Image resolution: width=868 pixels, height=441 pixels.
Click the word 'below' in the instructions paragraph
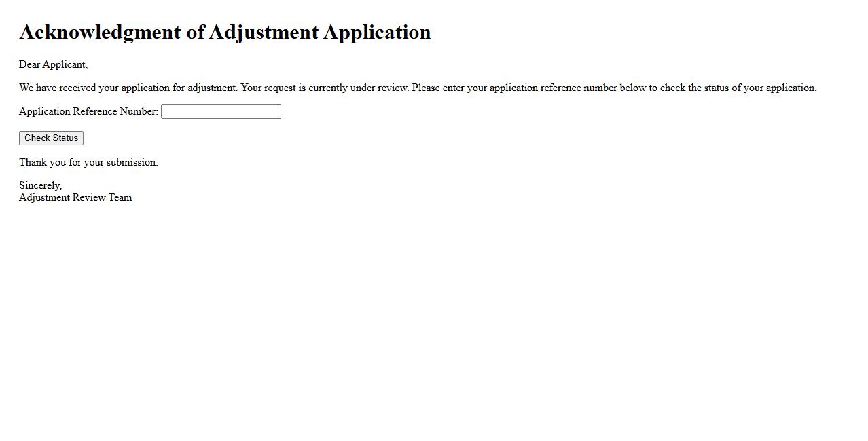point(633,88)
